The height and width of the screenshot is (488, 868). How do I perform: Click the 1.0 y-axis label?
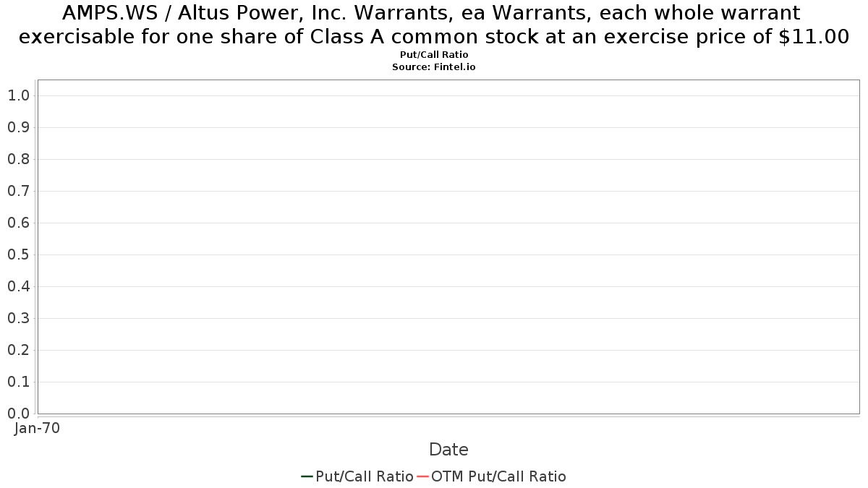pyautogui.click(x=18, y=95)
